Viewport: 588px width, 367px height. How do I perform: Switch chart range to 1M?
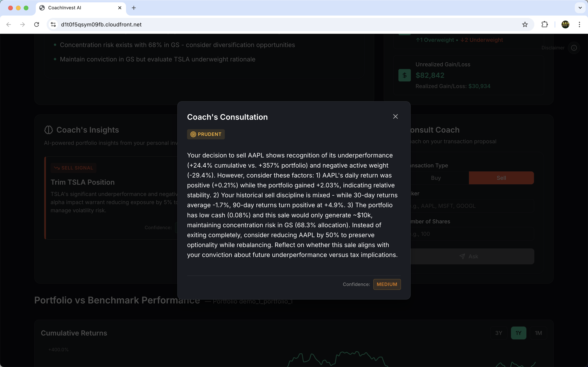(x=538, y=333)
